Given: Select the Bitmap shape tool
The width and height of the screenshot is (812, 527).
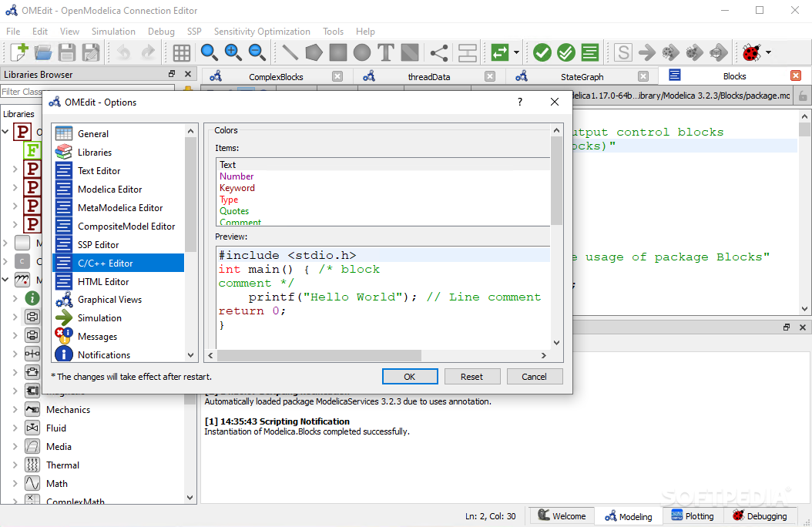Looking at the screenshot, I should point(410,52).
